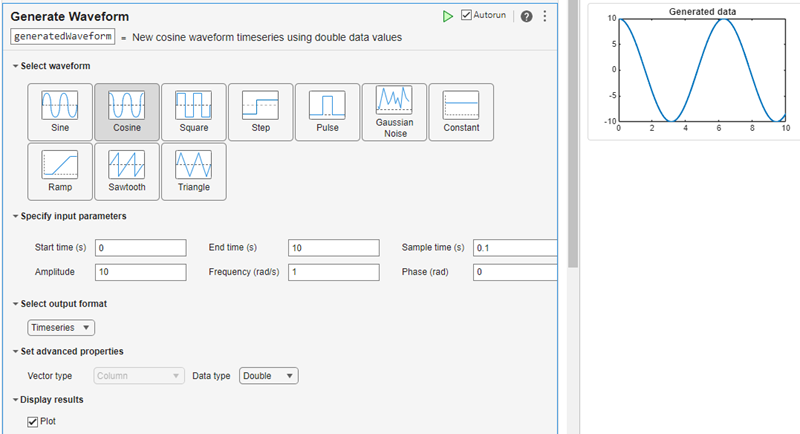800x434 pixels.
Task: Click the green Run task button
Action: [x=448, y=16]
